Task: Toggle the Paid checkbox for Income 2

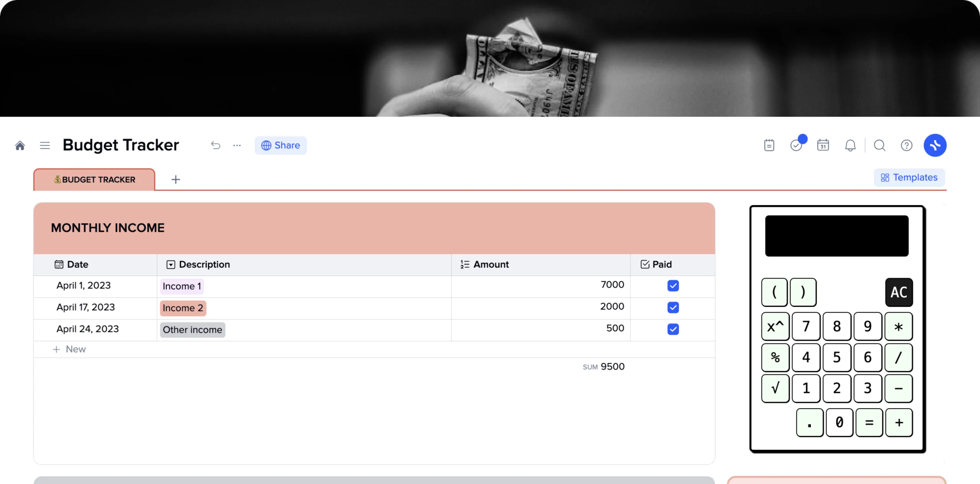Action: pyautogui.click(x=673, y=307)
